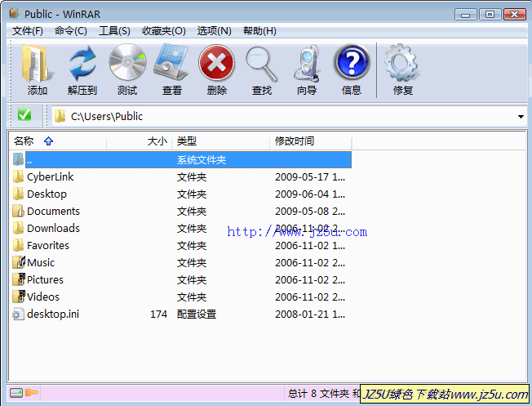Screen dimensions: 532x406
Task: Click the 查看 (View) toolbar icon
Action: click(x=171, y=62)
